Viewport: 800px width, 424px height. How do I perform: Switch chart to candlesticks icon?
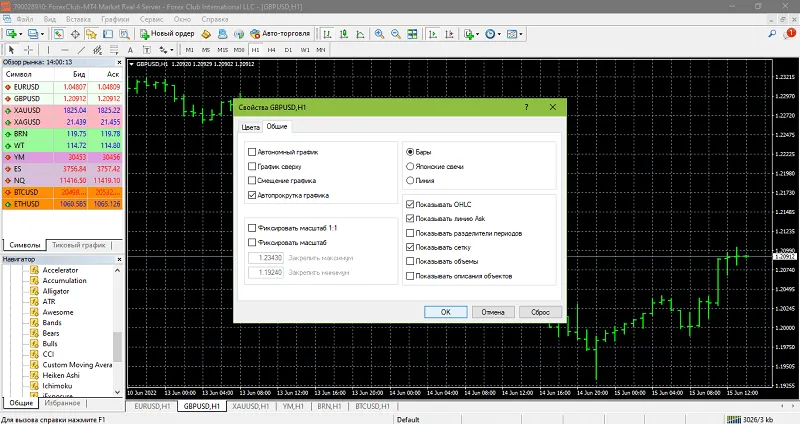(x=344, y=34)
